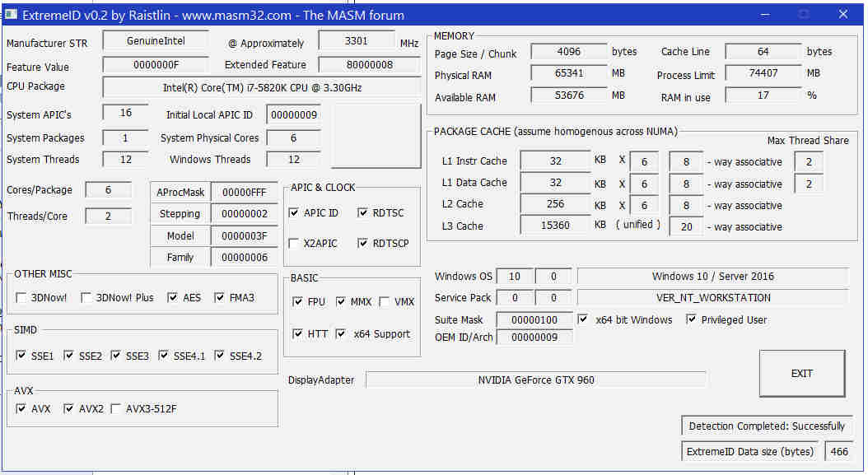
Task: Click the Page Size / Chunk field 4096
Action: (x=568, y=52)
